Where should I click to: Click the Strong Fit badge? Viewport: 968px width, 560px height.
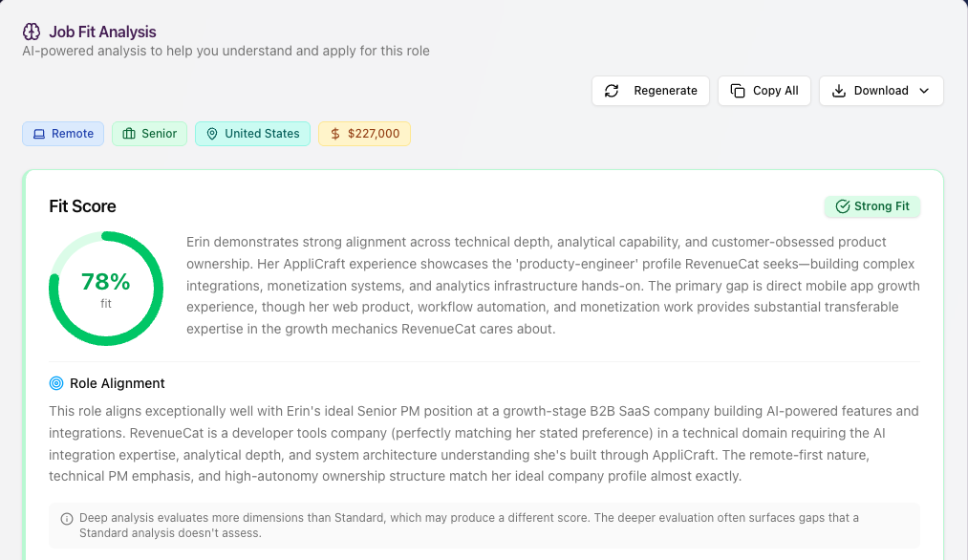tap(872, 206)
